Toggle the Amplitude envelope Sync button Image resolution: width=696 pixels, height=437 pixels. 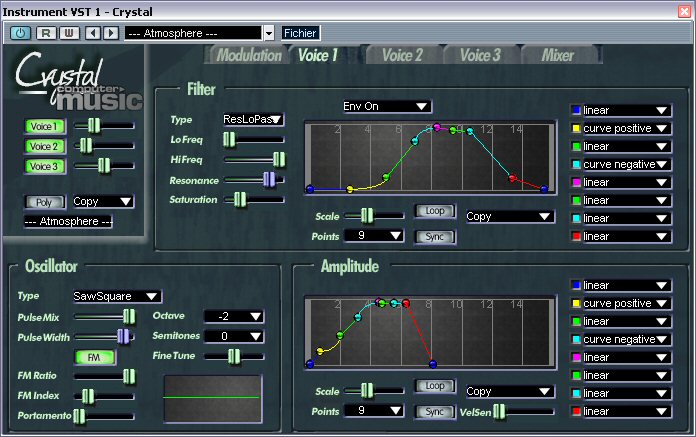(x=435, y=412)
